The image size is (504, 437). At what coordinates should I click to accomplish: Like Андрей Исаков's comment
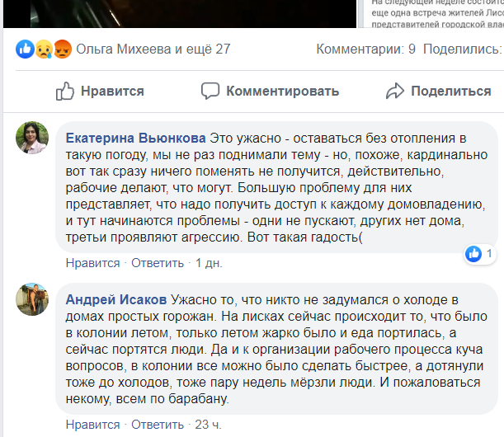(x=92, y=425)
